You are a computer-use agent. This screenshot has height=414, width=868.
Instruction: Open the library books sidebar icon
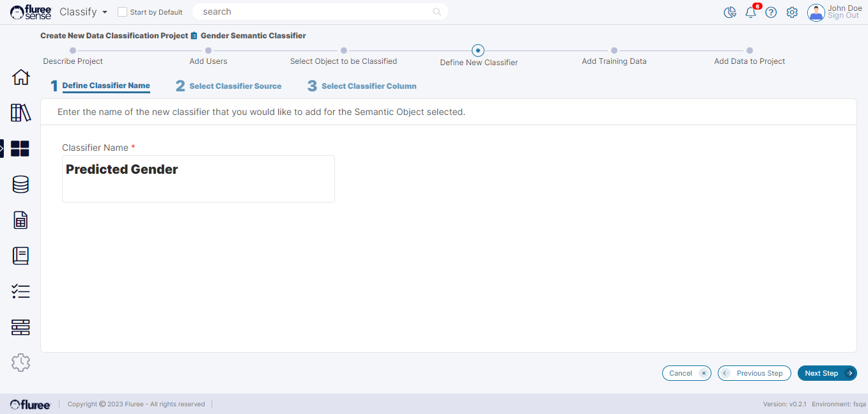pyautogui.click(x=20, y=113)
